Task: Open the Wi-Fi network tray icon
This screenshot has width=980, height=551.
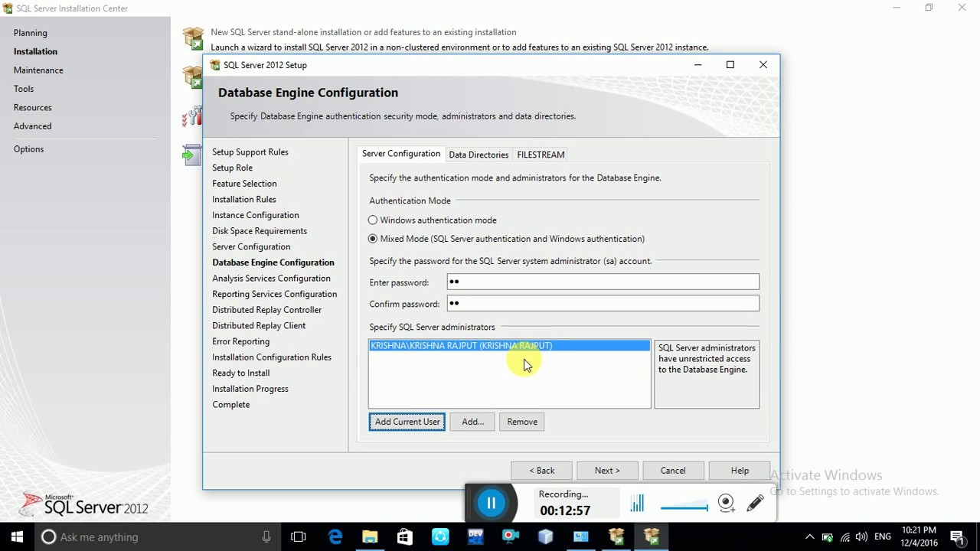Action: 845,536
